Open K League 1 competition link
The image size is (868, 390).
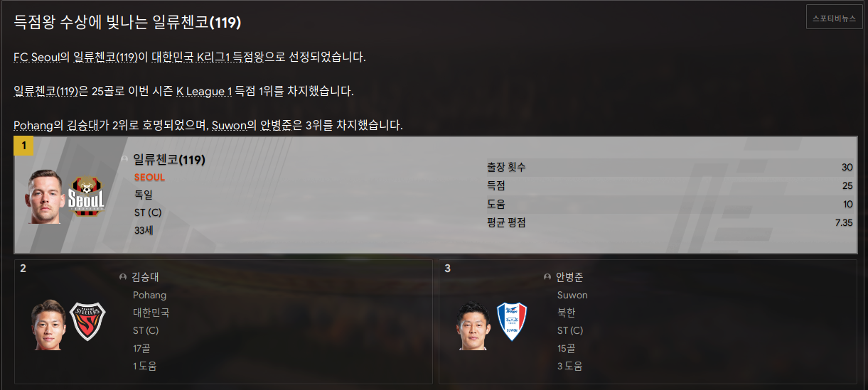tap(204, 91)
